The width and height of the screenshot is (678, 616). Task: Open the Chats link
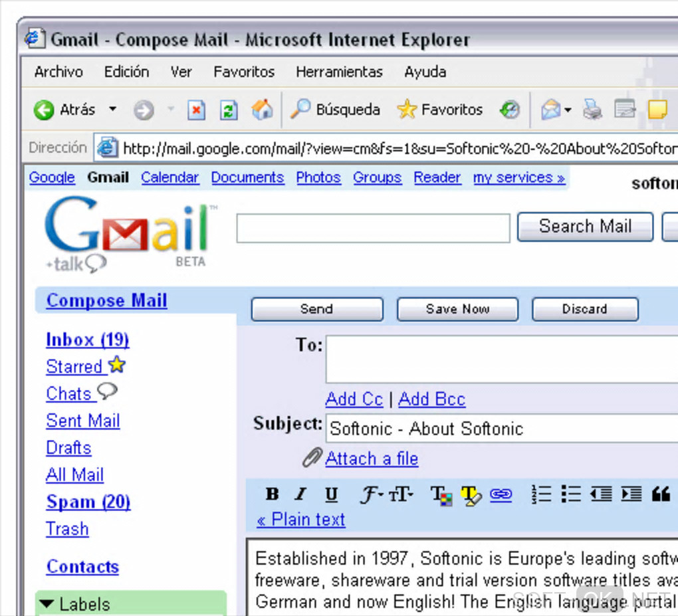tap(81, 393)
